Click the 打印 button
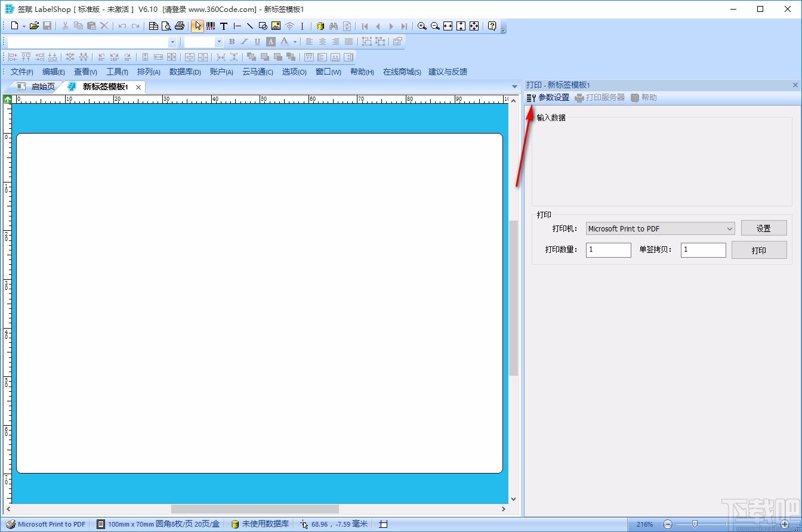 (759, 250)
